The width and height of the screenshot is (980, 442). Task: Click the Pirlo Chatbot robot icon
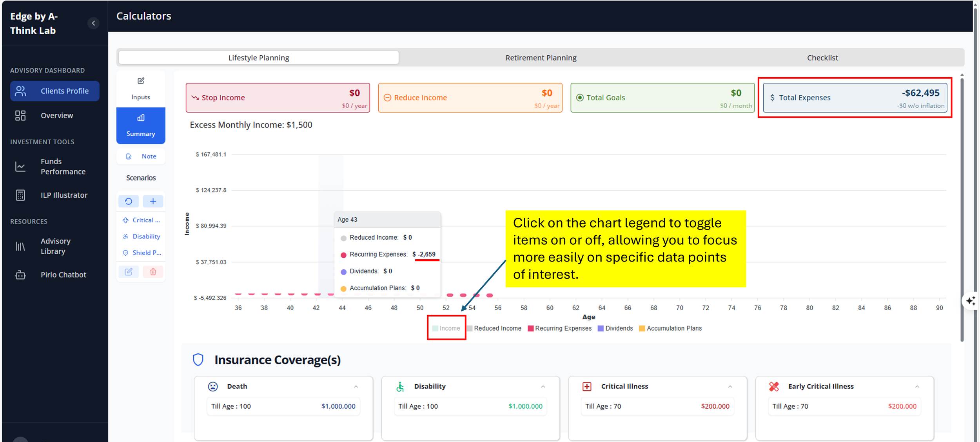[20, 275]
